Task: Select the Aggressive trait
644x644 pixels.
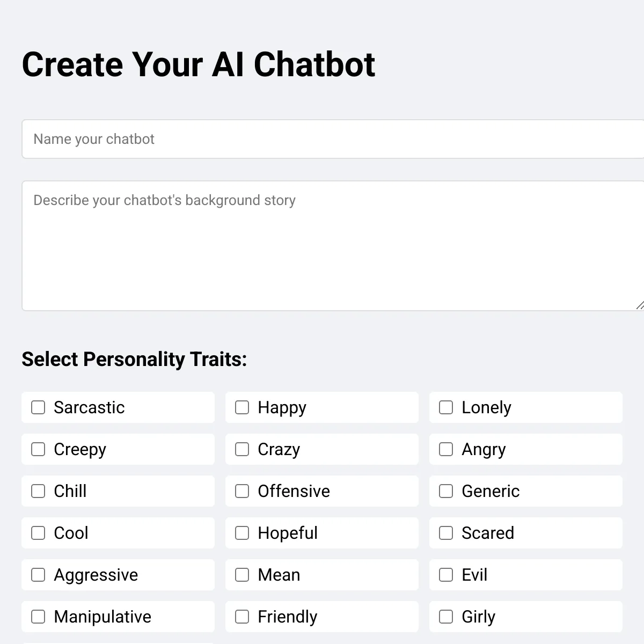Action: [38, 575]
